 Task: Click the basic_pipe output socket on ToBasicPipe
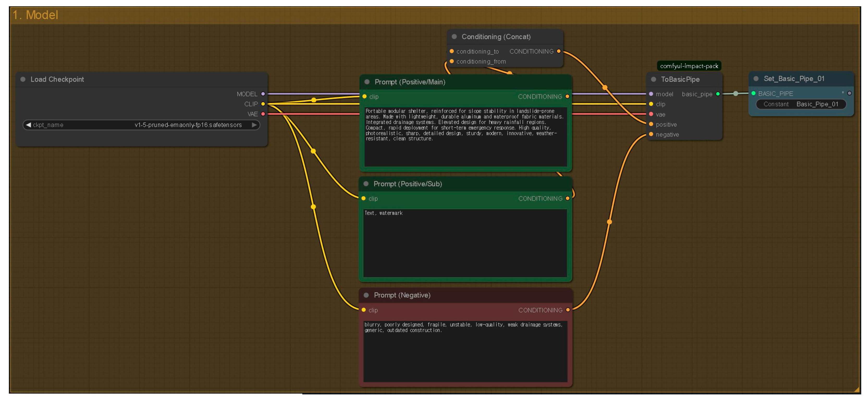(718, 94)
